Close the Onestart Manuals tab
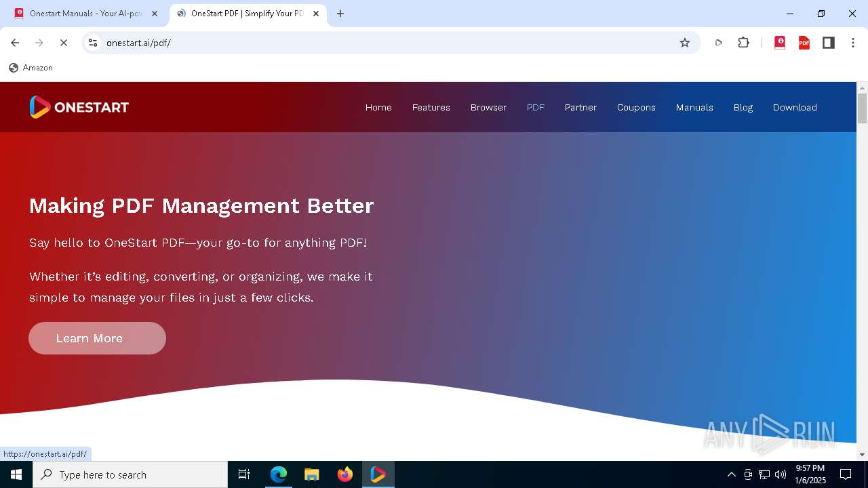Viewport: 868px width, 488px height. pyautogui.click(x=154, y=14)
